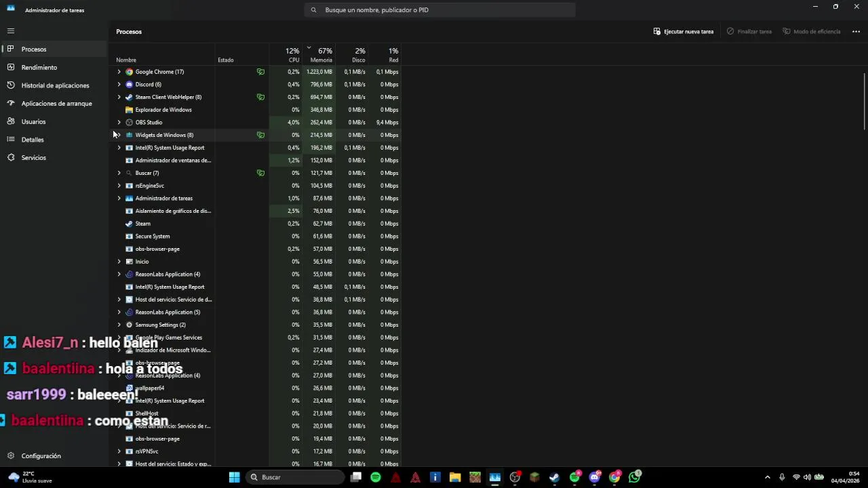This screenshot has width=868, height=488.
Task: Show hidden system tray icons
Action: coord(768,477)
